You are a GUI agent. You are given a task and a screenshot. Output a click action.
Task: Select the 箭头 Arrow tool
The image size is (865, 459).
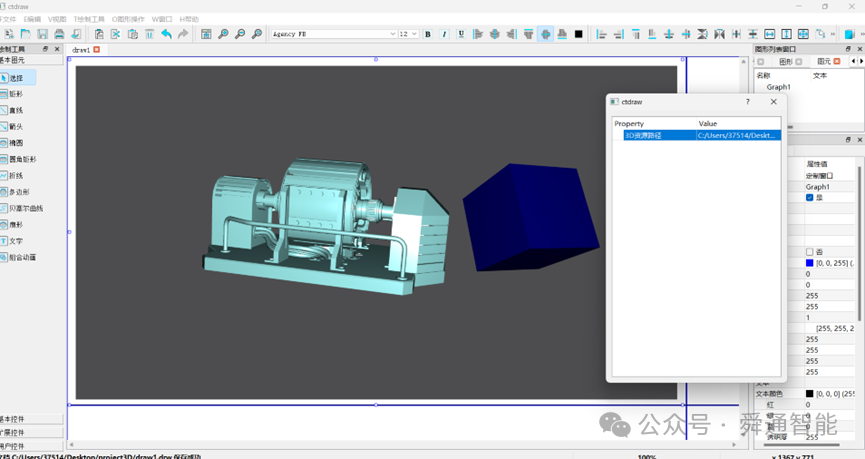pyautogui.click(x=12, y=127)
